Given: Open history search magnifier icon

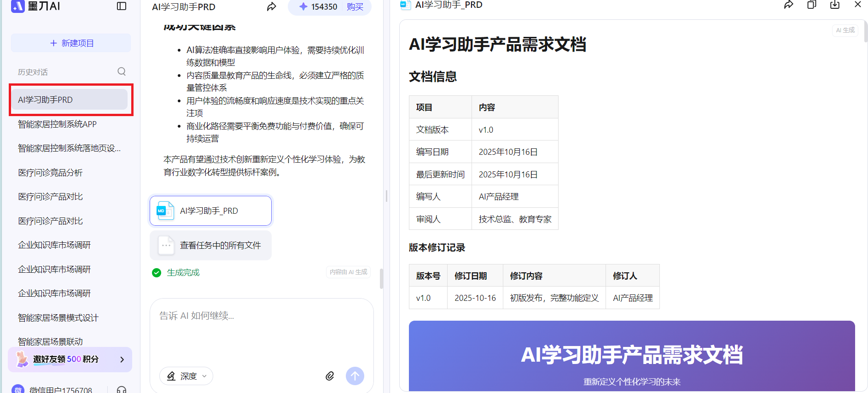Looking at the screenshot, I should pos(122,71).
